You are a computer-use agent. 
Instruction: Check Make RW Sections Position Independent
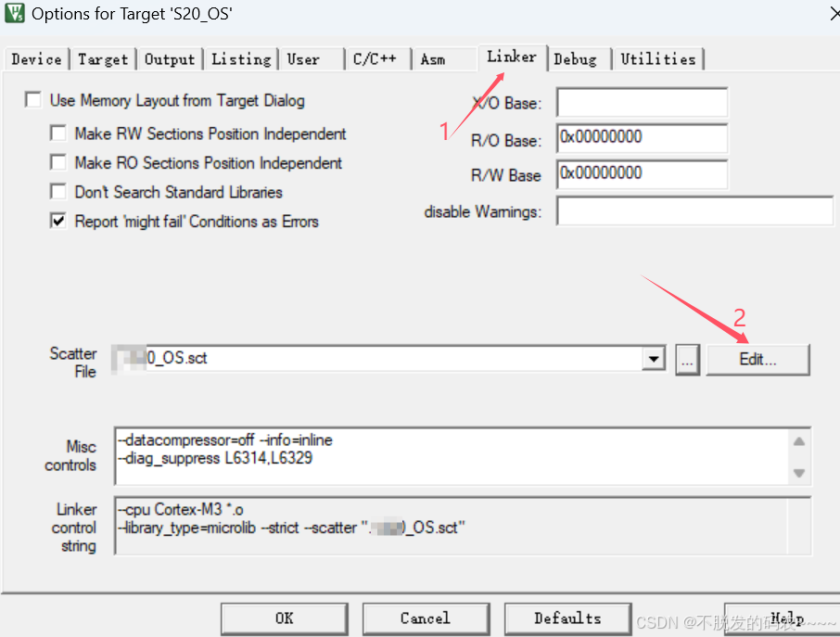(58, 133)
